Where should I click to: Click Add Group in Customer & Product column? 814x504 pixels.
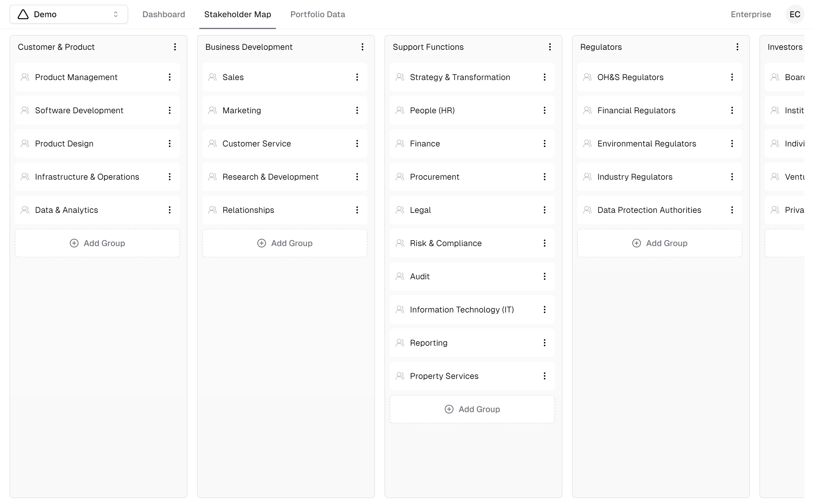[98, 243]
